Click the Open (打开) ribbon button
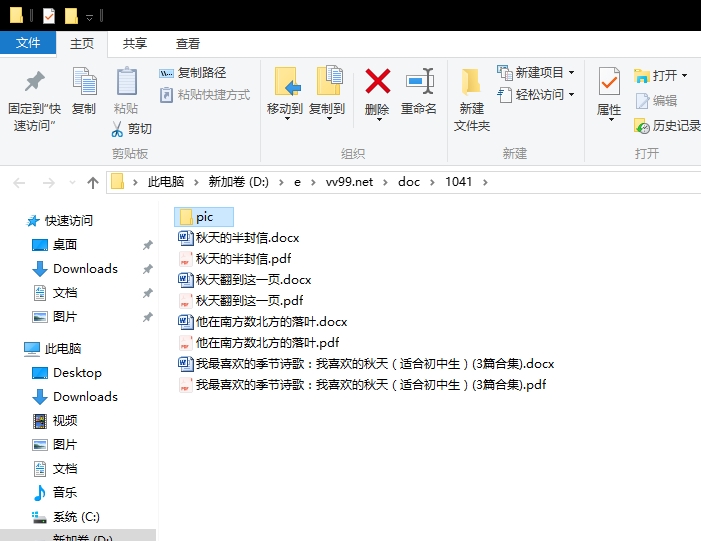The height and width of the screenshot is (541, 701). point(655,76)
